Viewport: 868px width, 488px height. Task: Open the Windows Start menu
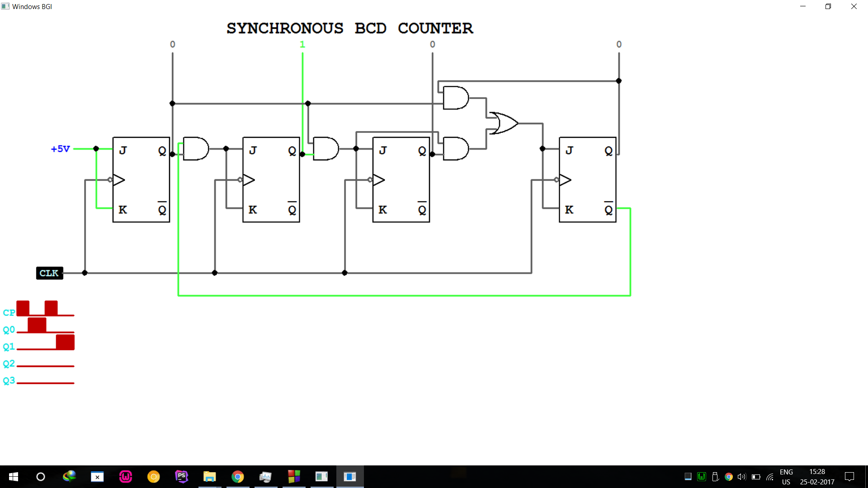coord(14,477)
